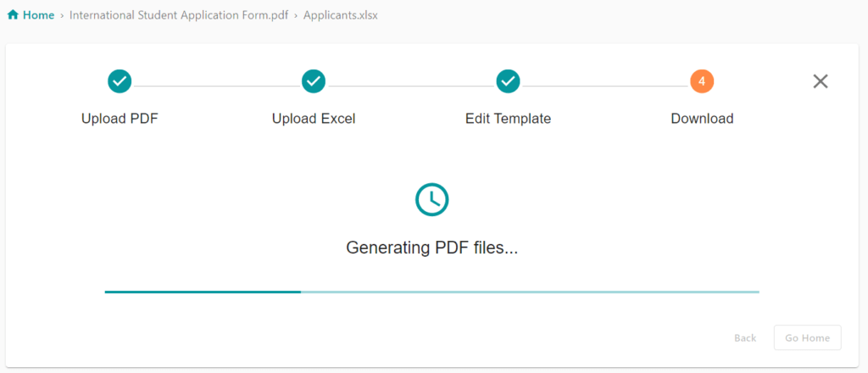868x373 pixels.
Task: Click the Edit Template step checkmark
Action: tap(508, 81)
